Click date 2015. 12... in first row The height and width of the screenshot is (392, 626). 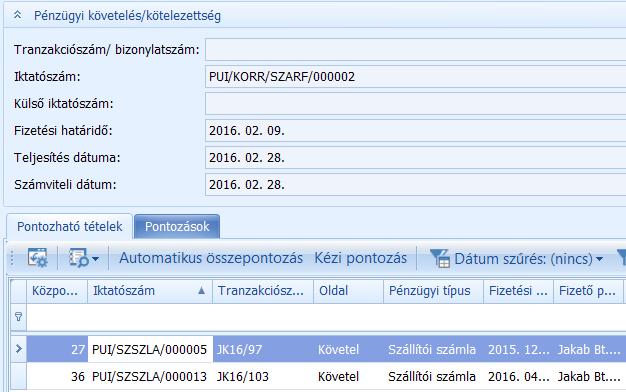(519, 350)
